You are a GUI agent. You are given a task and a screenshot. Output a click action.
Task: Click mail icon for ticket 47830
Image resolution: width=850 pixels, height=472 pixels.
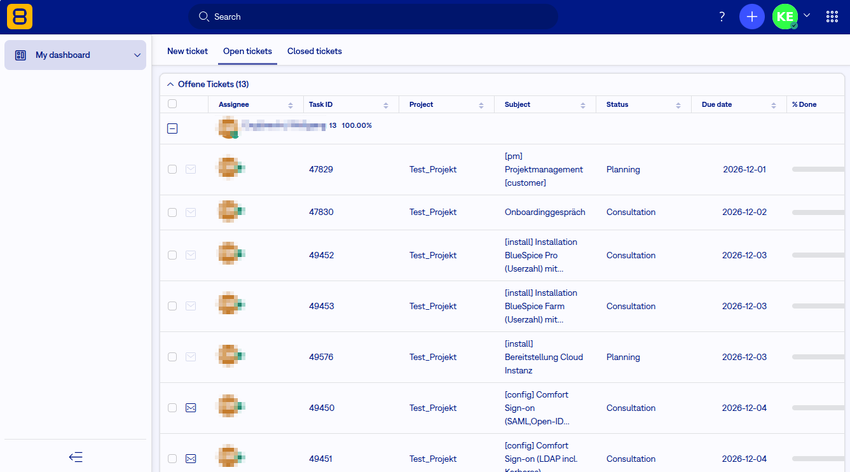click(x=191, y=212)
